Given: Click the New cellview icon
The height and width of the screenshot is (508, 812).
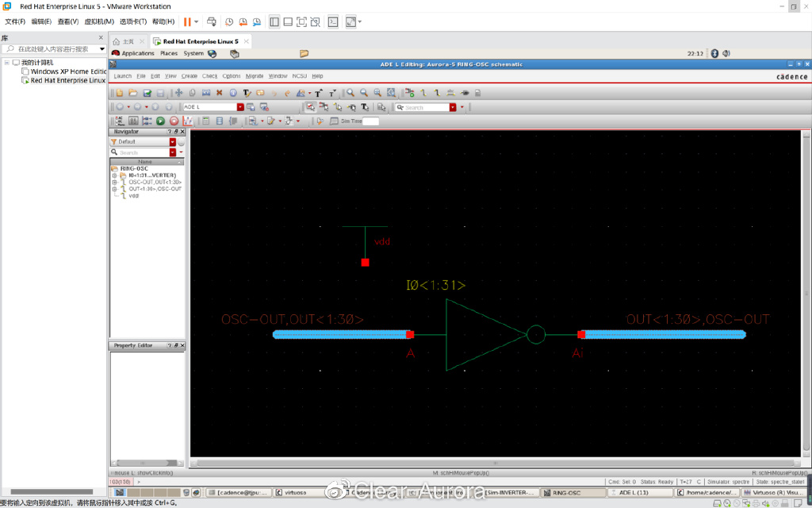Looking at the screenshot, I should click(x=120, y=93).
